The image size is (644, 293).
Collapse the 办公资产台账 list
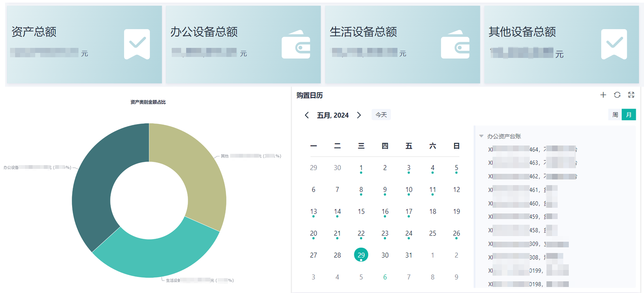[x=481, y=136]
